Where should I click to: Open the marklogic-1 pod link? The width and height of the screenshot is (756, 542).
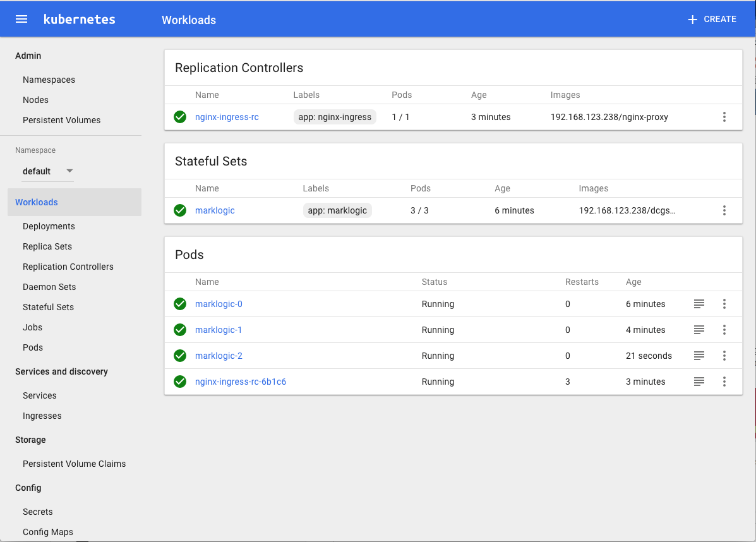(x=219, y=330)
